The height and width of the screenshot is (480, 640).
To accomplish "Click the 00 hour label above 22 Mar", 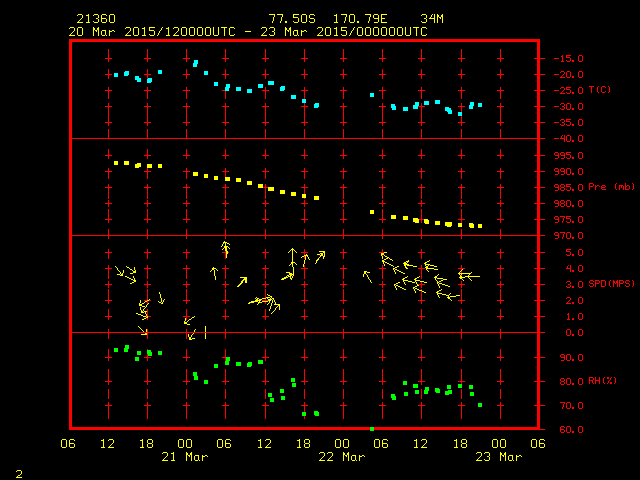I will coord(342,444).
